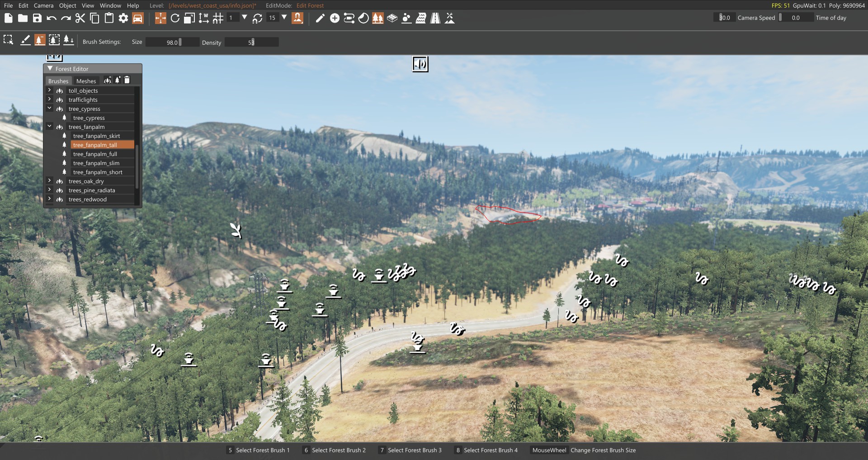Toggle rotation snapping icon

(x=257, y=18)
